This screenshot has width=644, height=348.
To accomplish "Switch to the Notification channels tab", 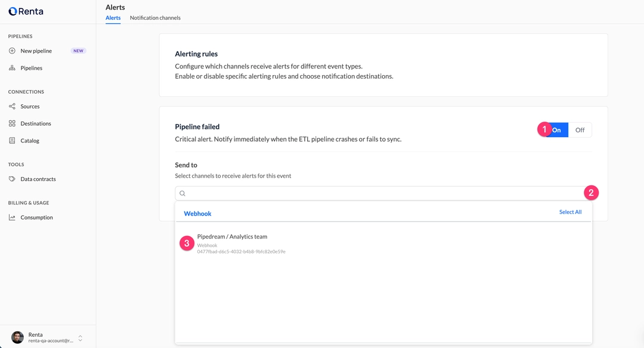I will tap(155, 17).
